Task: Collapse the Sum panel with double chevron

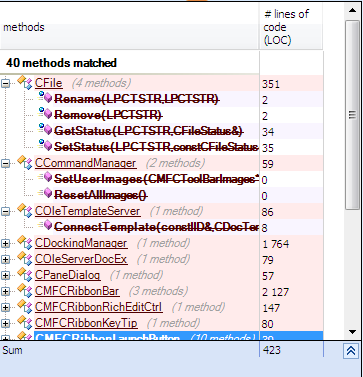Action: 350,351
